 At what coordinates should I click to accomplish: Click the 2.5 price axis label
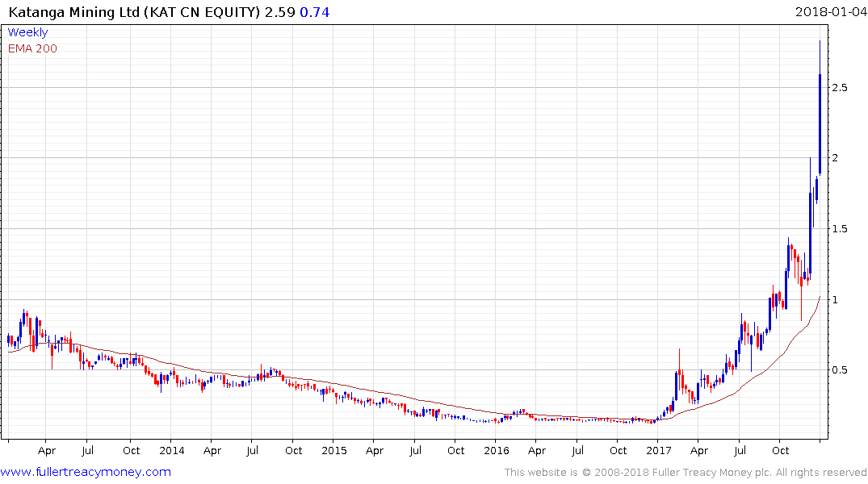click(x=839, y=87)
